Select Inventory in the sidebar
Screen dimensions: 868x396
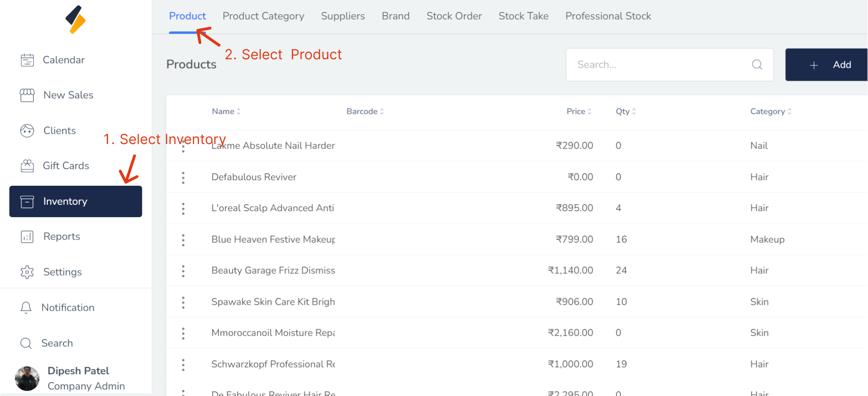[76, 201]
